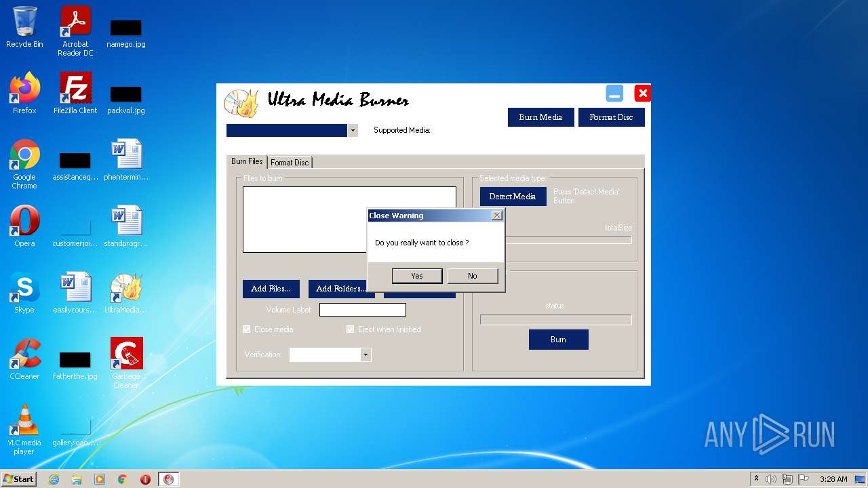Image resolution: width=868 pixels, height=488 pixels.
Task: Click the Burn Media button
Action: pos(540,117)
